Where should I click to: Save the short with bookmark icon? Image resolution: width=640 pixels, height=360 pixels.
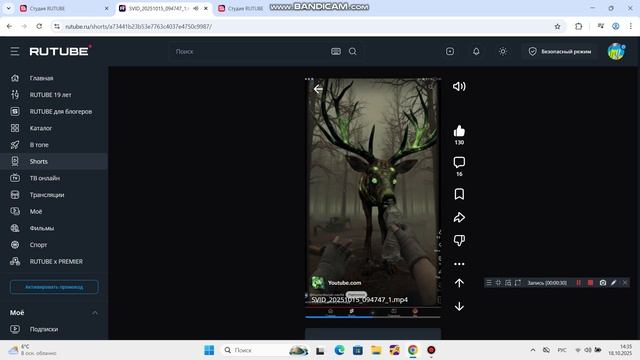tap(459, 194)
